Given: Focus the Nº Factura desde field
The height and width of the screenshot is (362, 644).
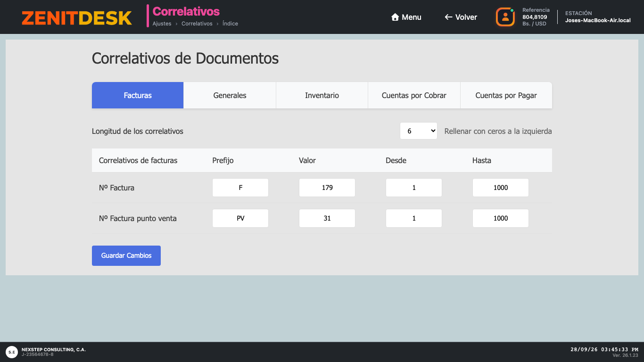Looking at the screenshot, I should (414, 188).
